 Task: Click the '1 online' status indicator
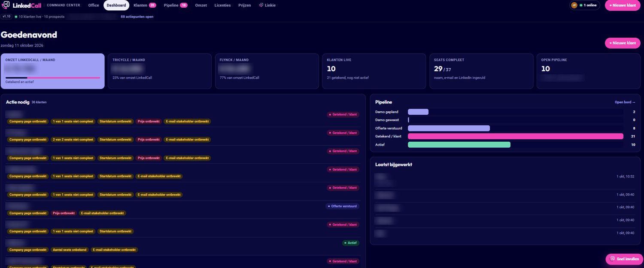(x=588, y=5)
